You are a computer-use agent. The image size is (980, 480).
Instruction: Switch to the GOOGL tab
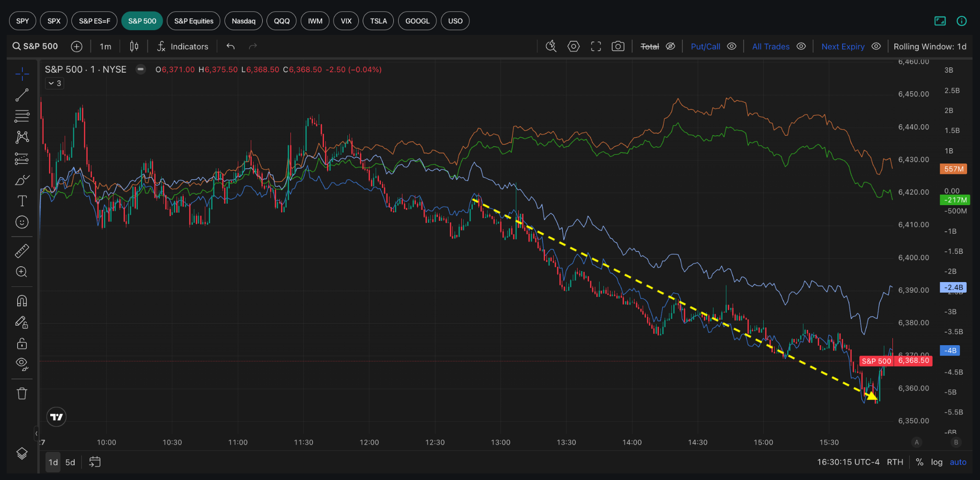coord(417,21)
